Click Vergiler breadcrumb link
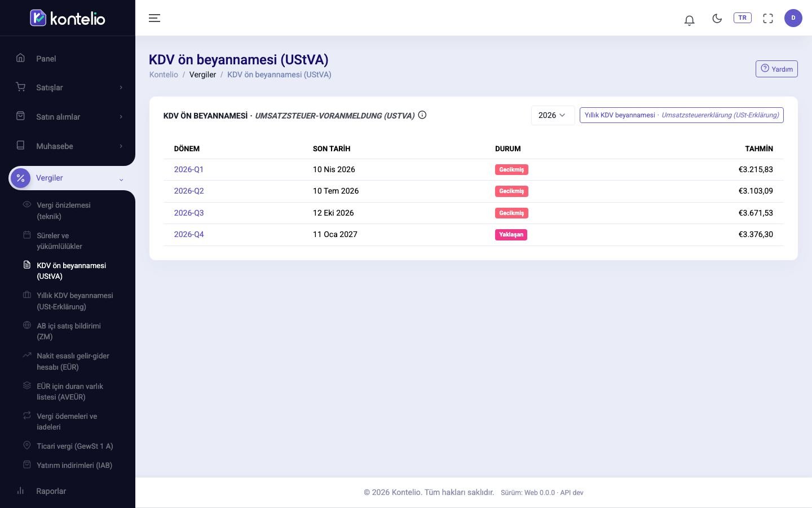This screenshot has height=508, width=812. pos(202,75)
